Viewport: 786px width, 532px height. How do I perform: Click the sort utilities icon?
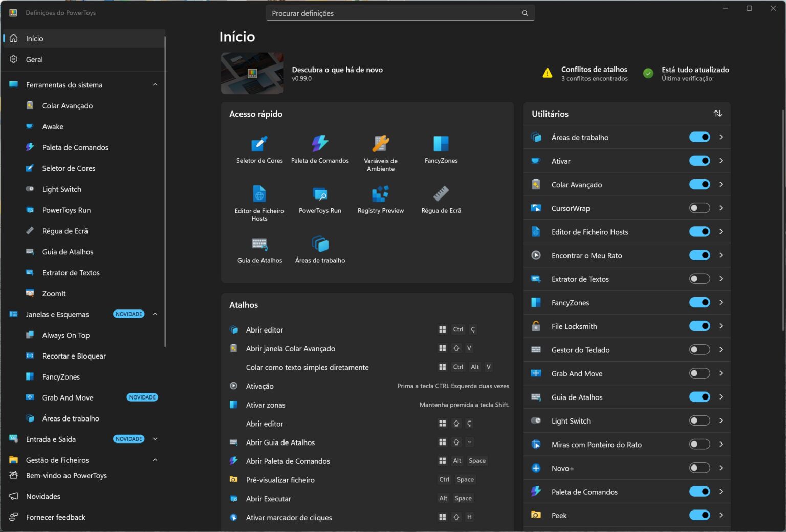pos(717,114)
